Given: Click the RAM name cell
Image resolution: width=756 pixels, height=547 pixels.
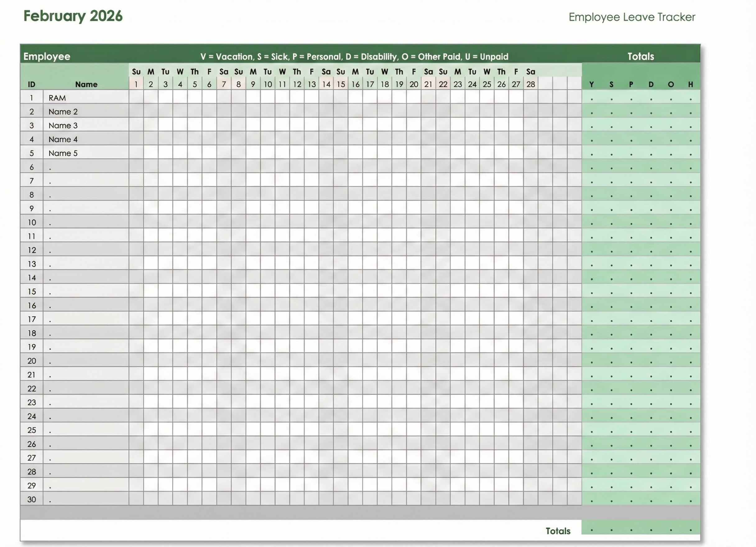Looking at the screenshot, I should coord(57,98).
